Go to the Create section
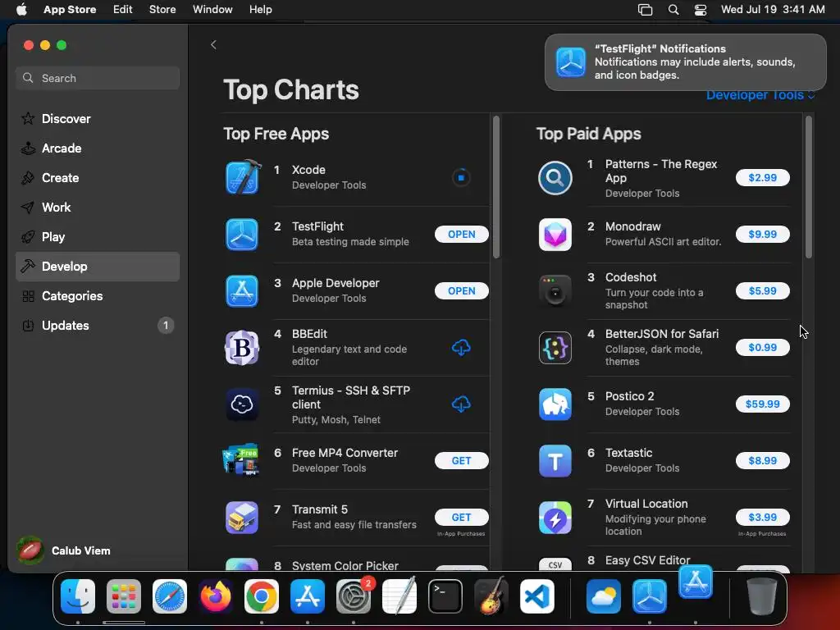The height and width of the screenshot is (630, 840). [x=98, y=178]
